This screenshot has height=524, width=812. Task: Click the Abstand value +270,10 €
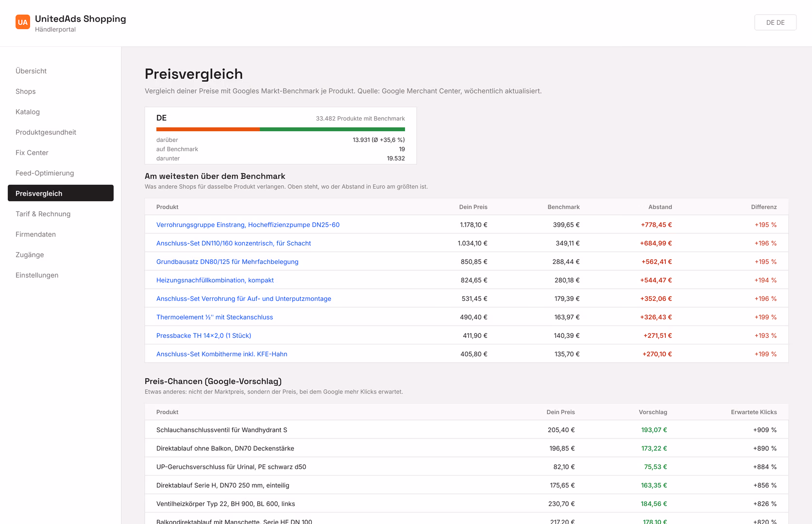click(657, 354)
